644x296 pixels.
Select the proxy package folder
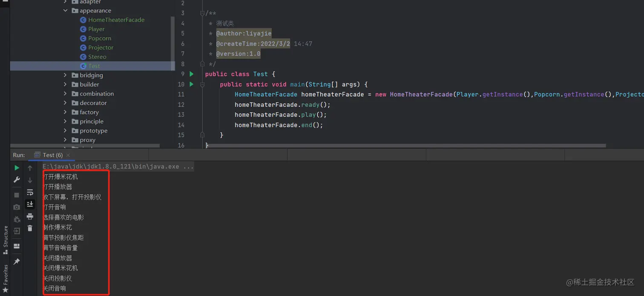(83, 140)
